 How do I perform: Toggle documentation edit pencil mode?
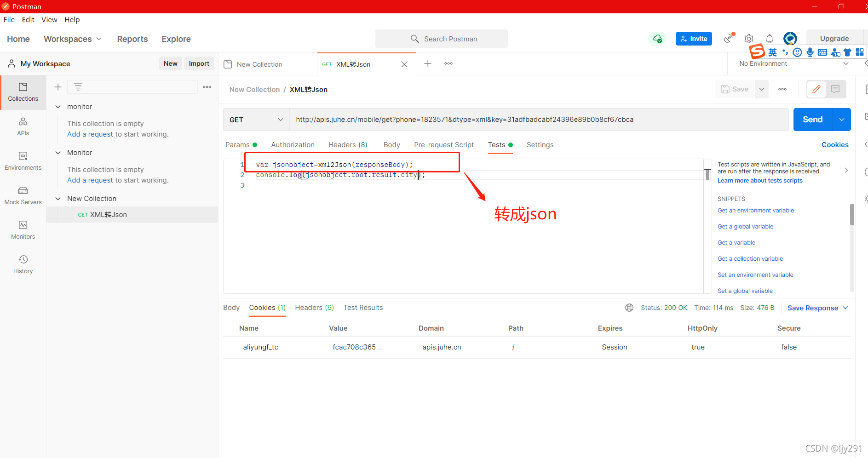pyautogui.click(x=817, y=89)
